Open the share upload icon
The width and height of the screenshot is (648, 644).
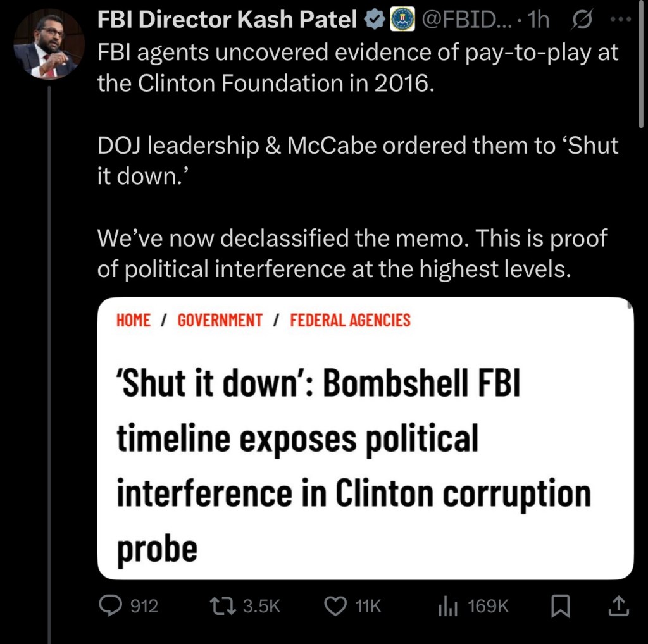(x=618, y=606)
